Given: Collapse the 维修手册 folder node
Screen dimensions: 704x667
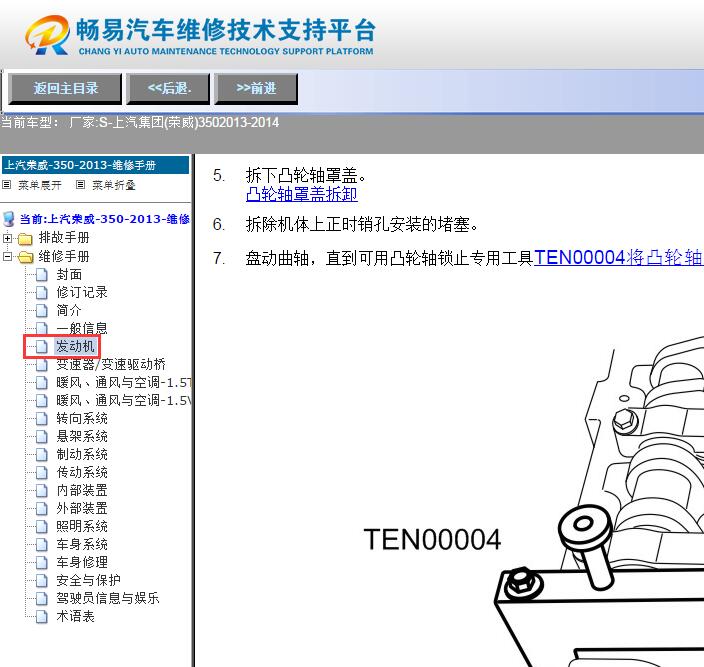Looking at the screenshot, I should point(7,257).
